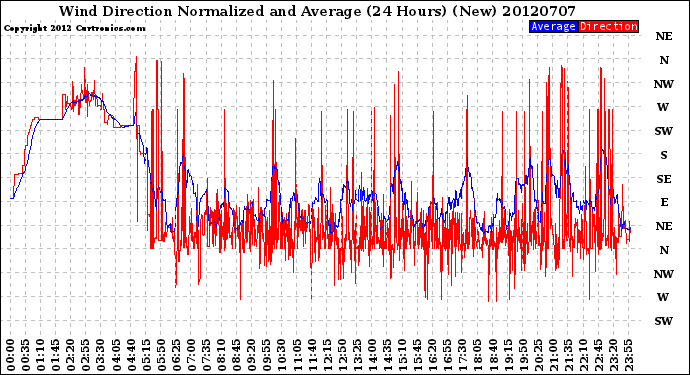690x375 pixels.
Task: Click the 'E' direction label on the right axis
Action: [x=664, y=202]
